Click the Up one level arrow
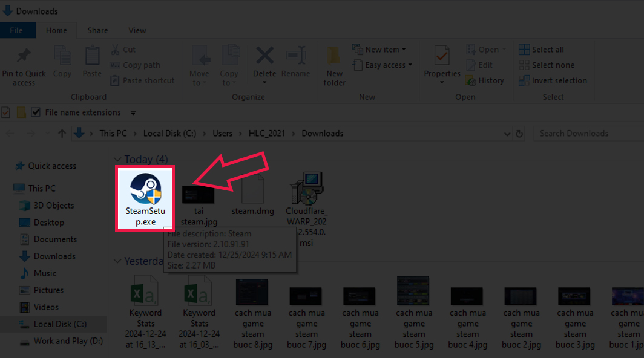This screenshot has height=358, width=644. [x=62, y=134]
